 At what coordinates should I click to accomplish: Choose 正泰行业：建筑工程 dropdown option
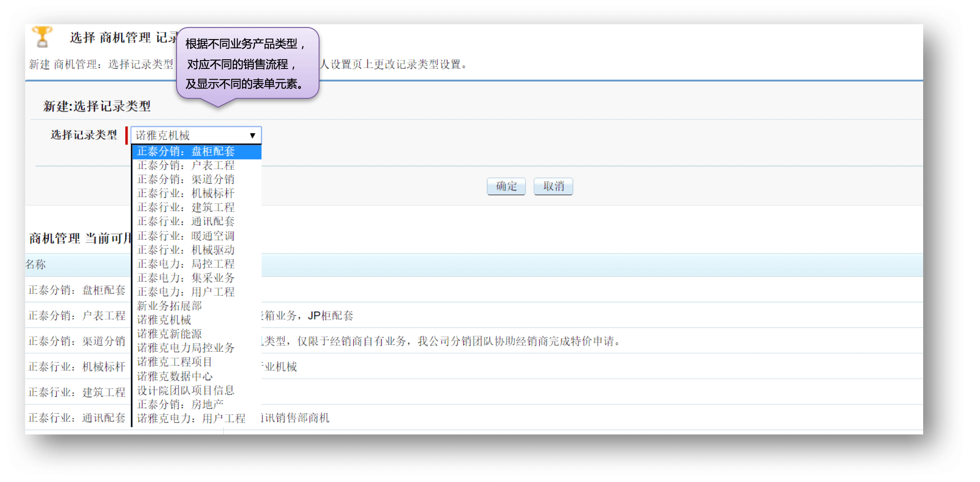point(197,207)
